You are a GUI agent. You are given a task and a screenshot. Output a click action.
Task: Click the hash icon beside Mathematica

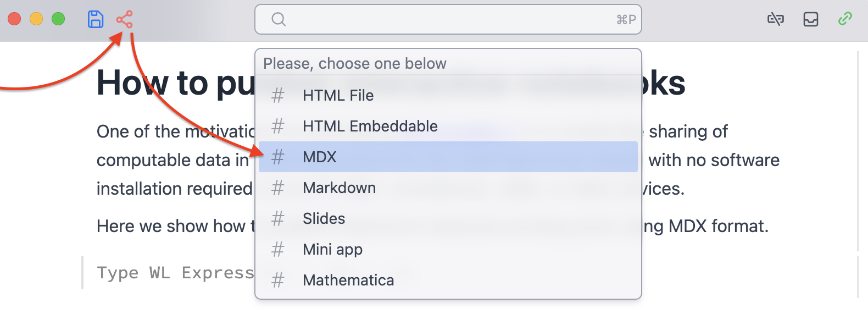click(278, 280)
